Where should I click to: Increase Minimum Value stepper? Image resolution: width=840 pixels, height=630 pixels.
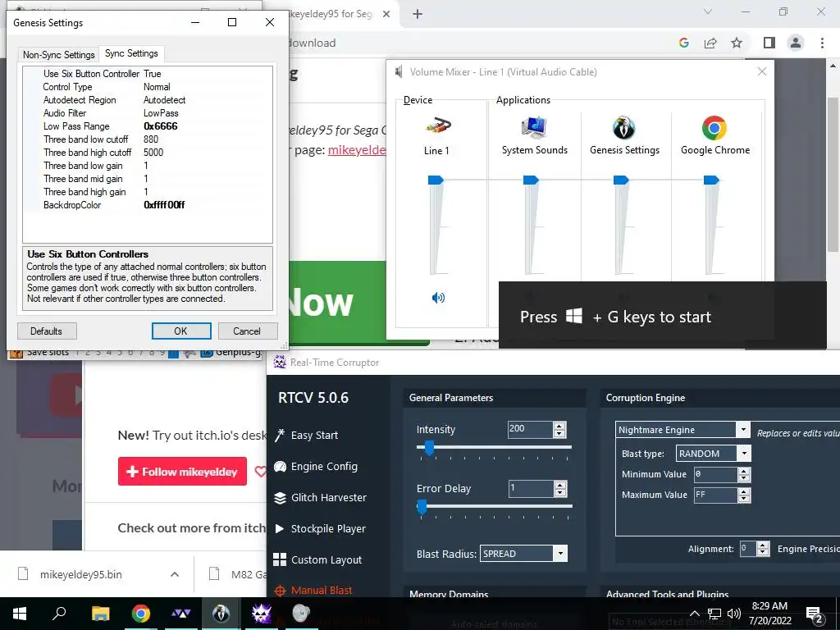[x=743, y=471]
